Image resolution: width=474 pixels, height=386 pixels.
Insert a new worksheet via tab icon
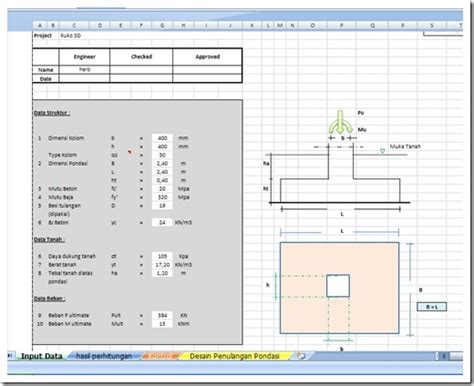pyautogui.click(x=301, y=356)
